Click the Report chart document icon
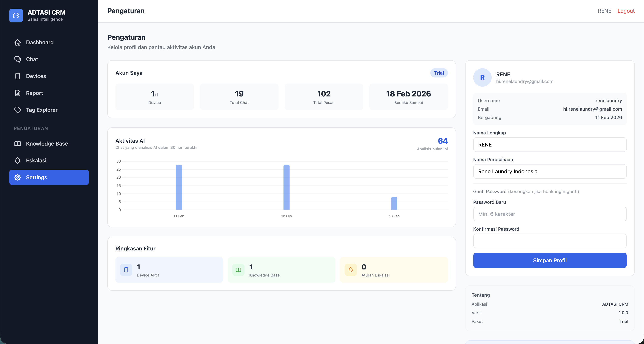This screenshot has height=344, width=644. click(17, 93)
